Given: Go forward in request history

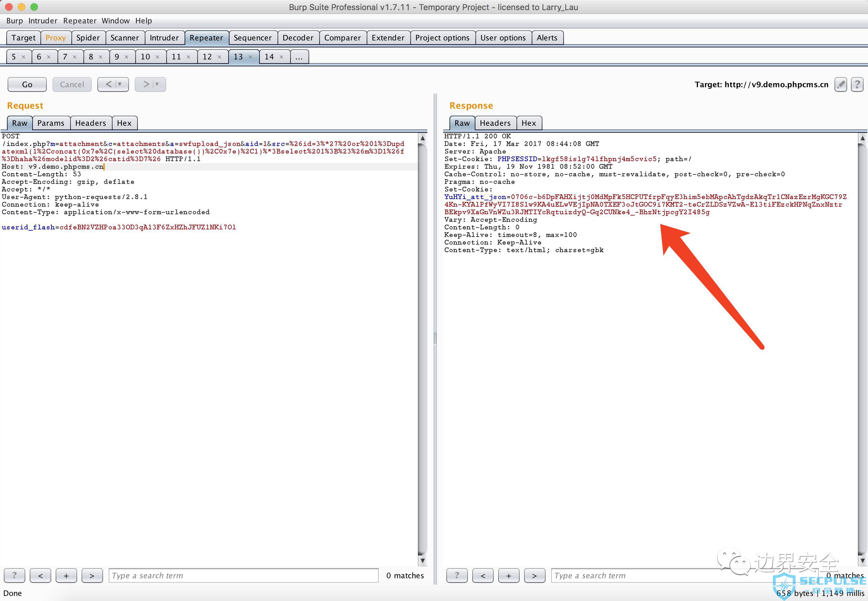Looking at the screenshot, I should point(146,84).
